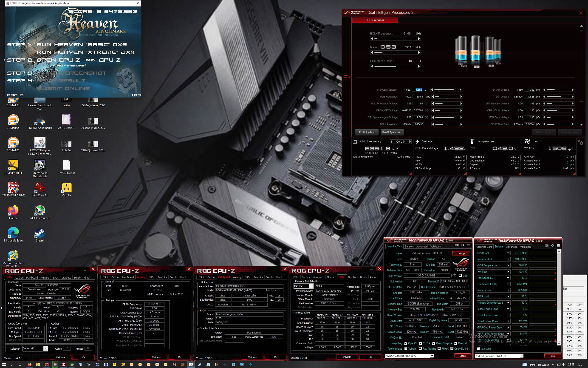
Task: Expand the Board Power Draw sensor dropdown
Action: [x=508, y=321]
